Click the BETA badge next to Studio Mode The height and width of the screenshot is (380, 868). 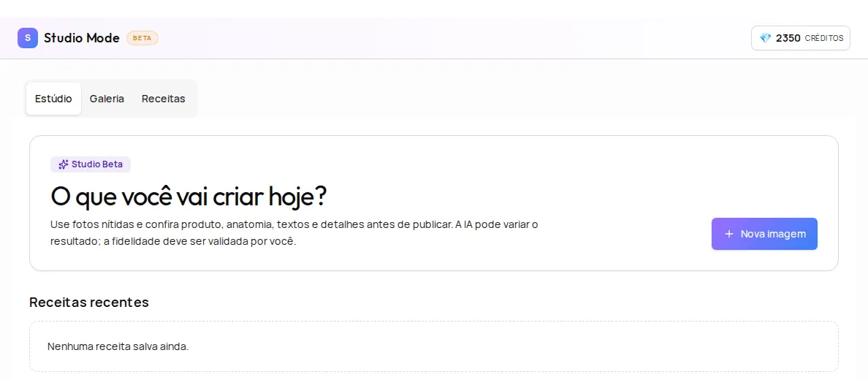tap(142, 38)
